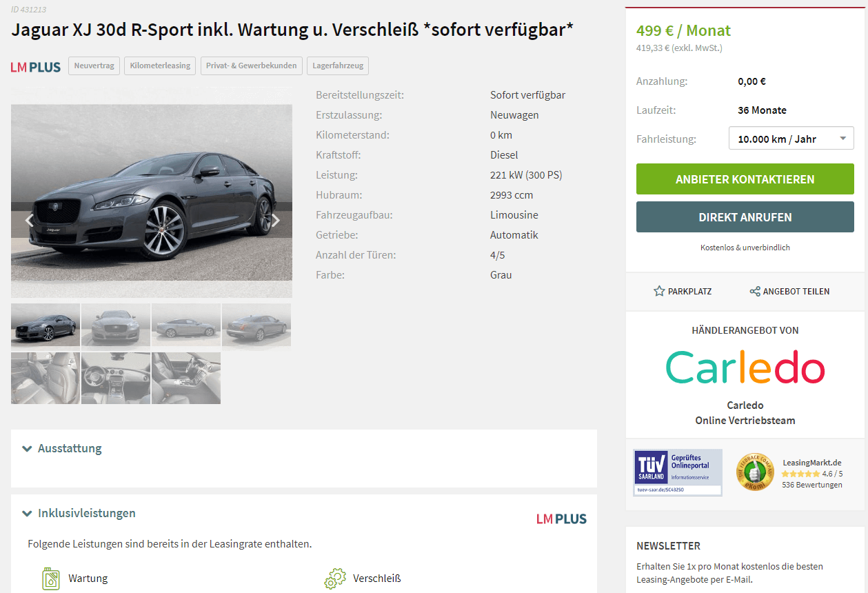Viewport: 868px width, 593px height.
Task: Click the LM PLUS logo under title
Action: [36, 67]
